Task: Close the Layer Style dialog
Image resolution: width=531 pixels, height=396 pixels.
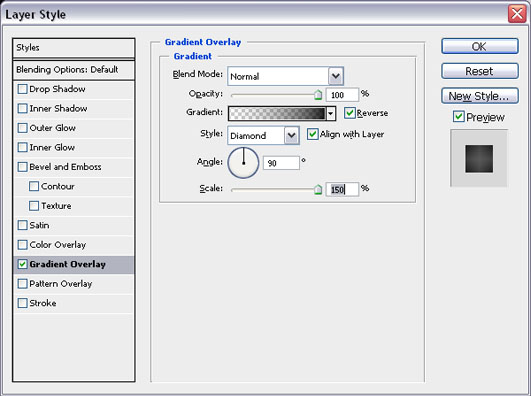Action: tap(517, 14)
